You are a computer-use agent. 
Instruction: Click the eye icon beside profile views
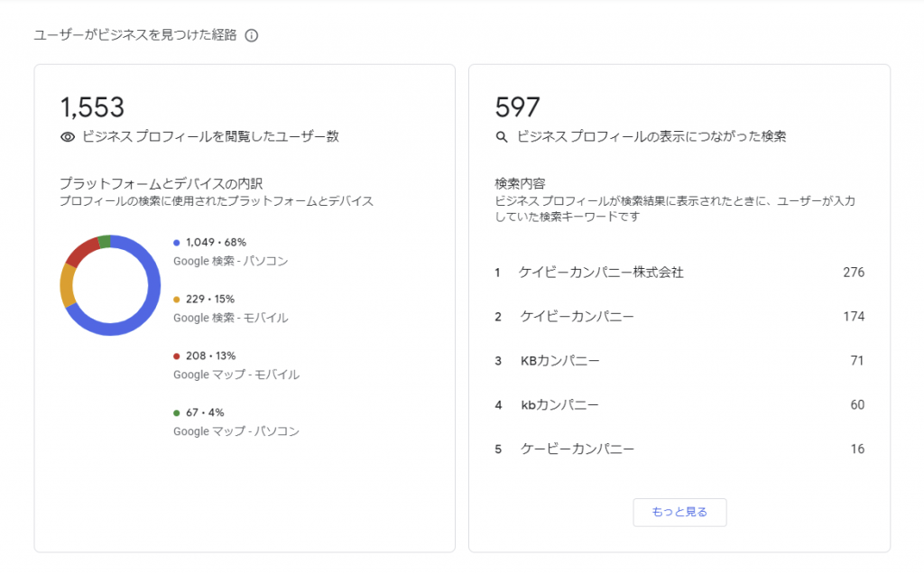coord(68,136)
